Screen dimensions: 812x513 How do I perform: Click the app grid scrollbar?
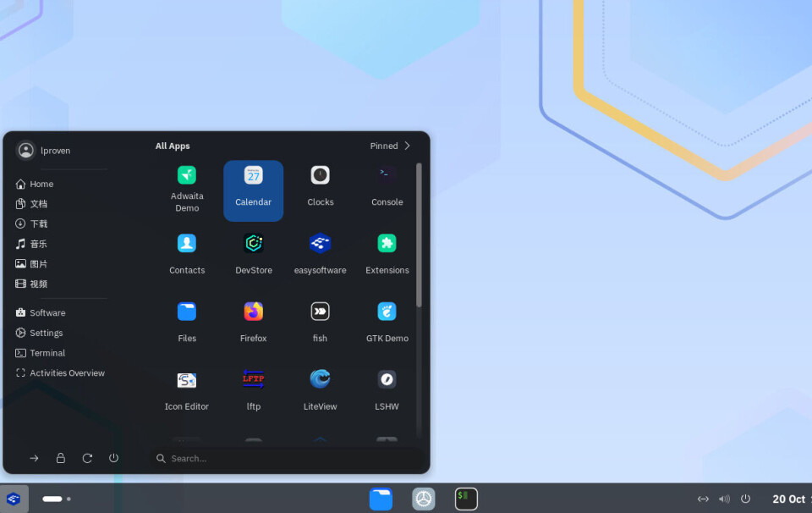(x=419, y=234)
